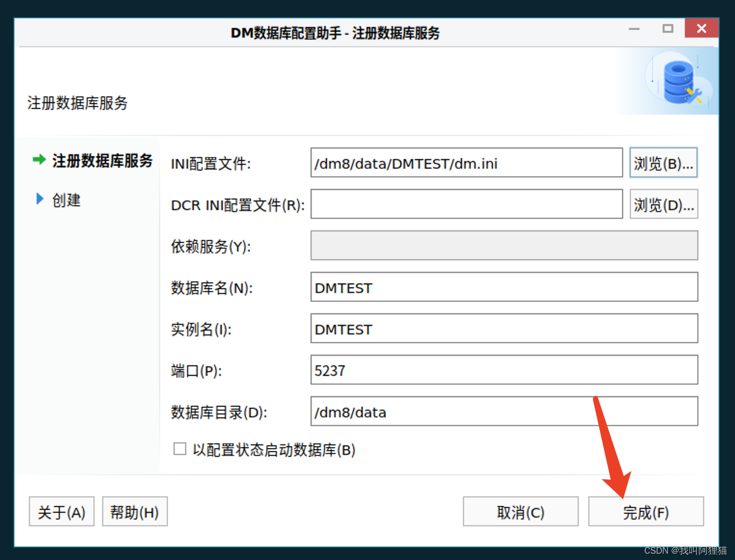Minimize the DM数据库配置助手 window
This screenshot has width=735, height=560.
point(634,29)
